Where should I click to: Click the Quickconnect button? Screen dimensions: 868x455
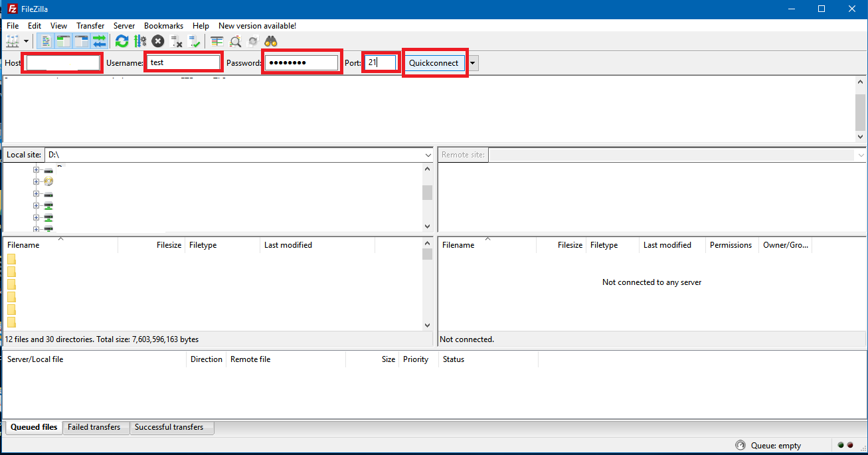[434, 63]
